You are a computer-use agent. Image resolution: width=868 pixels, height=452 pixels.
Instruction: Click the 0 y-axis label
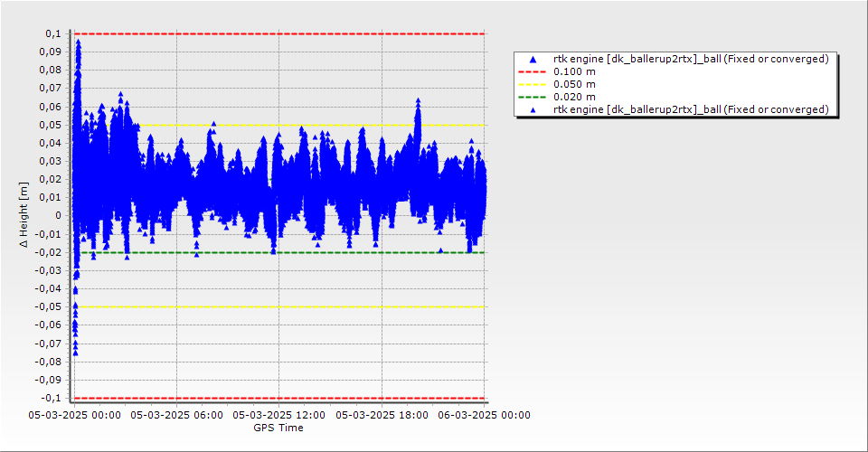pyautogui.click(x=59, y=216)
